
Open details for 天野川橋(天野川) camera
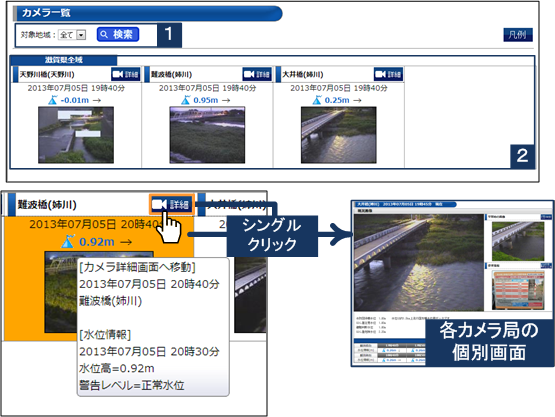[x=126, y=74]
